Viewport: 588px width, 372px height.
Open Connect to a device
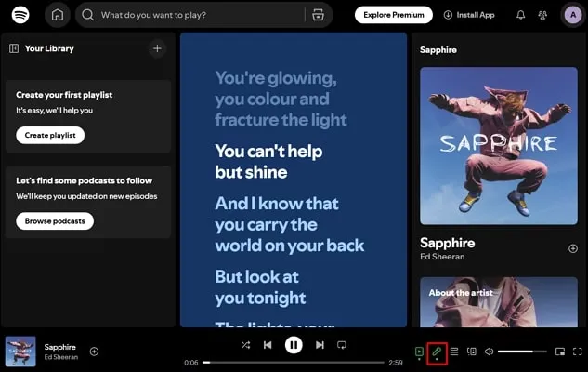[471, 352]
